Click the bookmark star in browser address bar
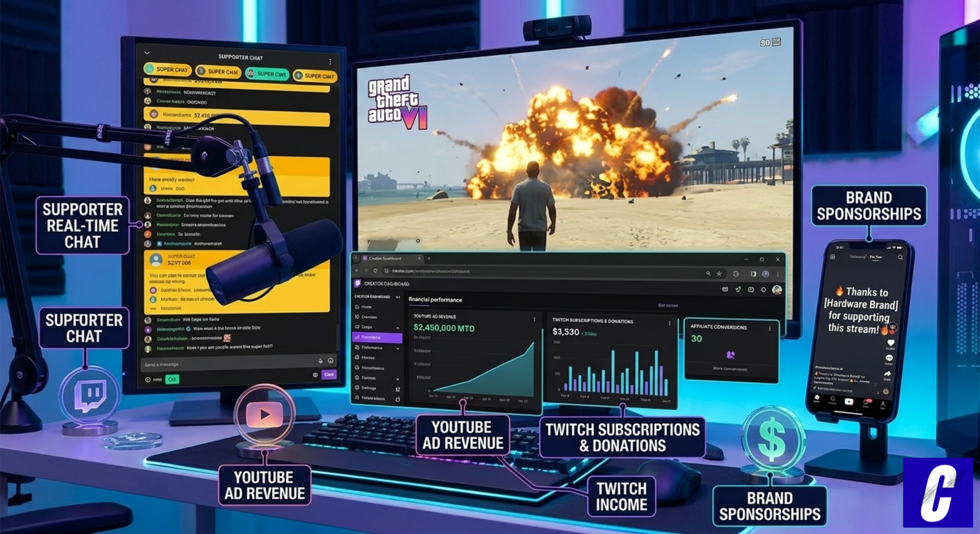The height and width of the screenshot is (534, 980). (x=719, y=274)
